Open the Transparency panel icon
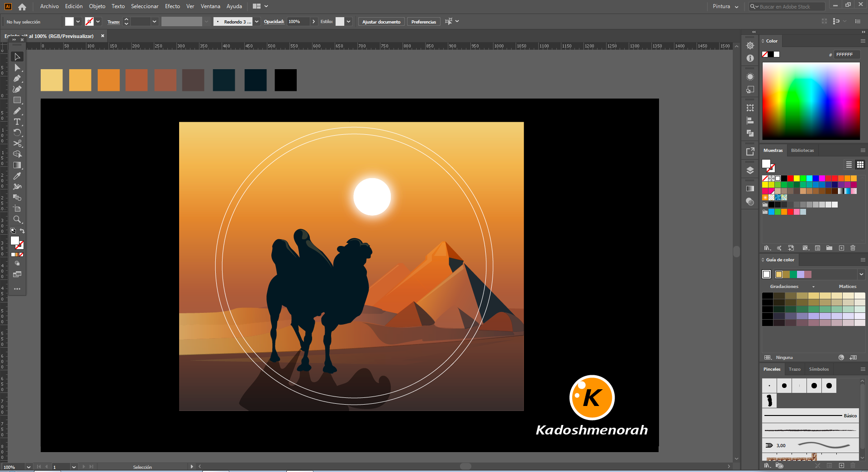This screenshot has height=472, width=868. pos(750,202)
